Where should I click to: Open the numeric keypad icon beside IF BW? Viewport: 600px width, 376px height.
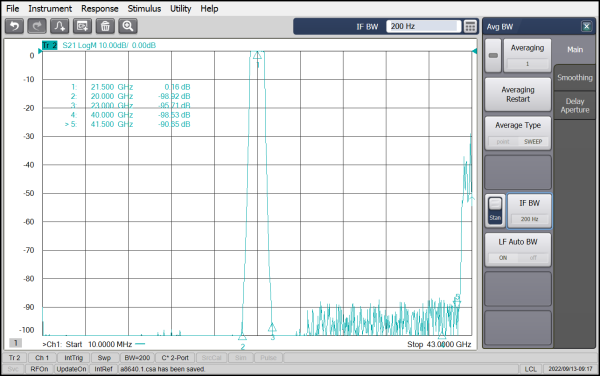point(470,26)
